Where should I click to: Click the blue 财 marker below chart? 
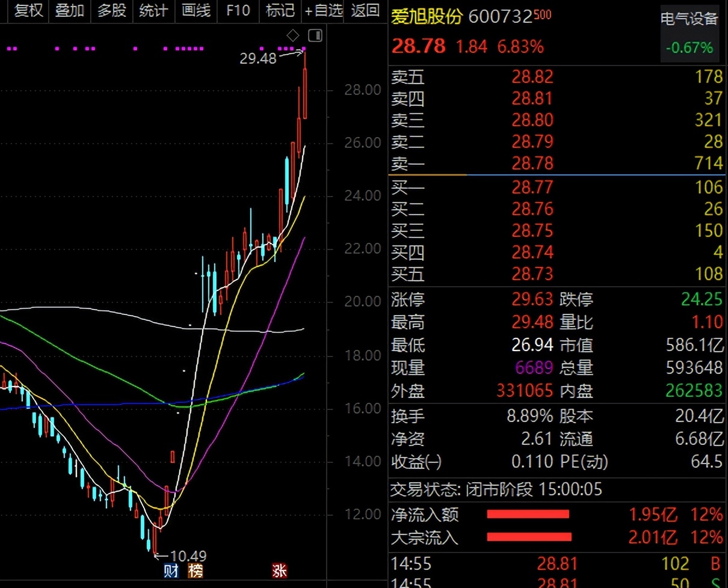click(171, 571)
